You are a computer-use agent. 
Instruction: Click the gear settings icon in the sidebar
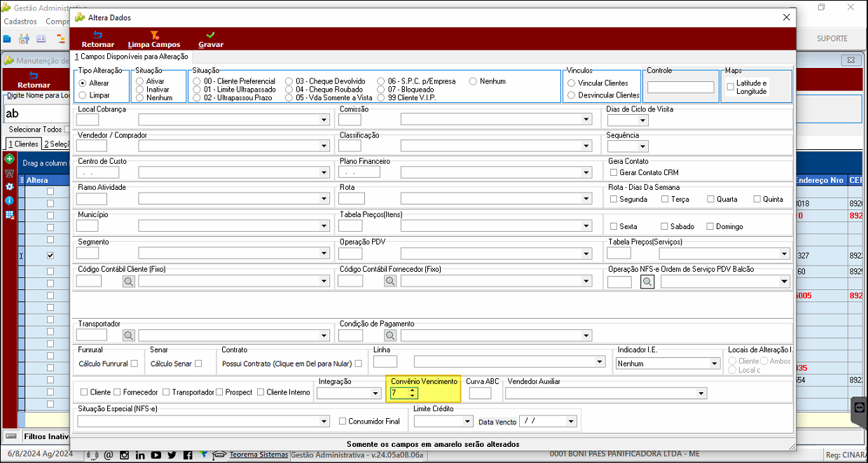click(9, 186)
